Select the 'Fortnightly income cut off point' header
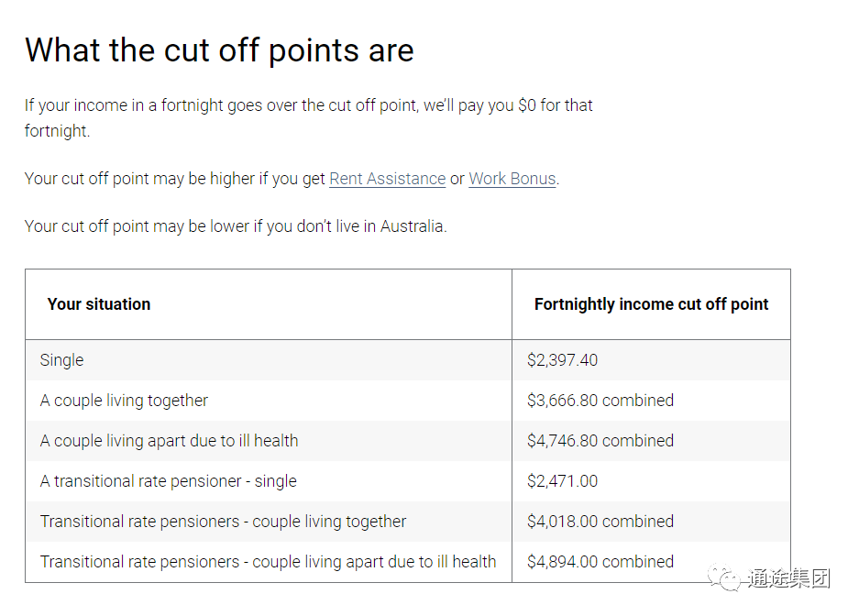Screen dimensions: 859x616 [x=652, y=304]
